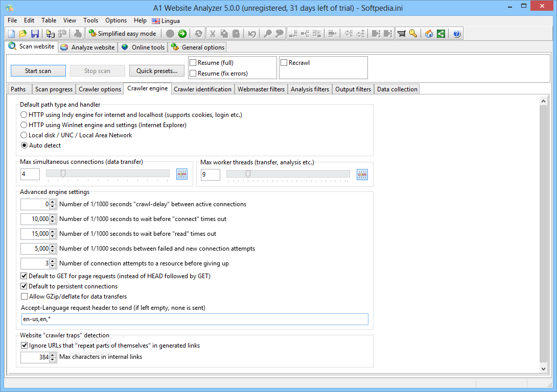Toggle Default to persistent connections checkbox
Screen dimensions: 557x392
[x=24, y=286]
